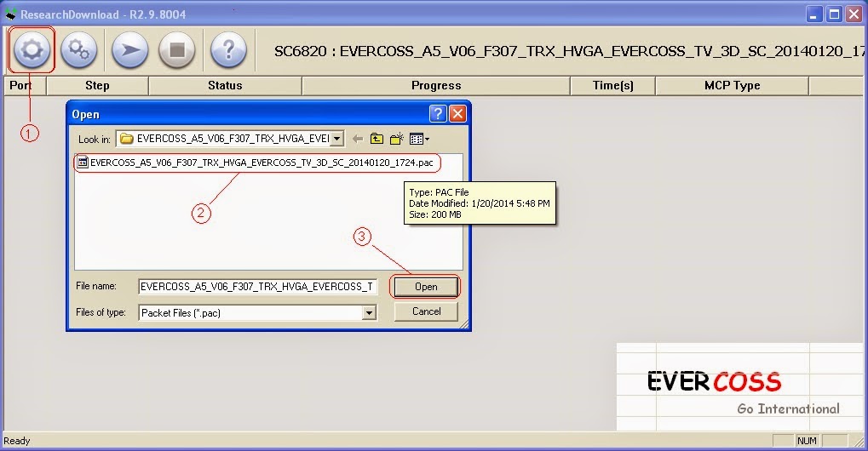The height and width of the screenshot is (451, 868).
Task: Click the pac file's icon in list
Action: pyautogui.click(x=83, y=163)
